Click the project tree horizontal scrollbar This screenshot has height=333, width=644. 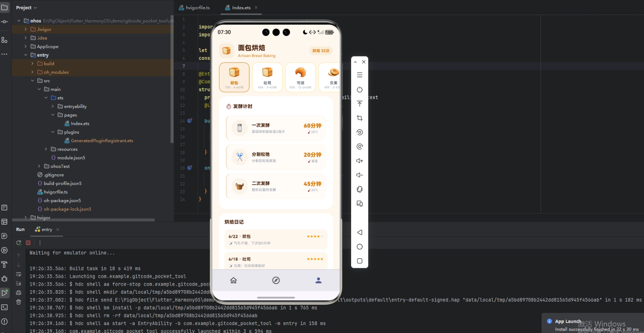click(83, 219)
